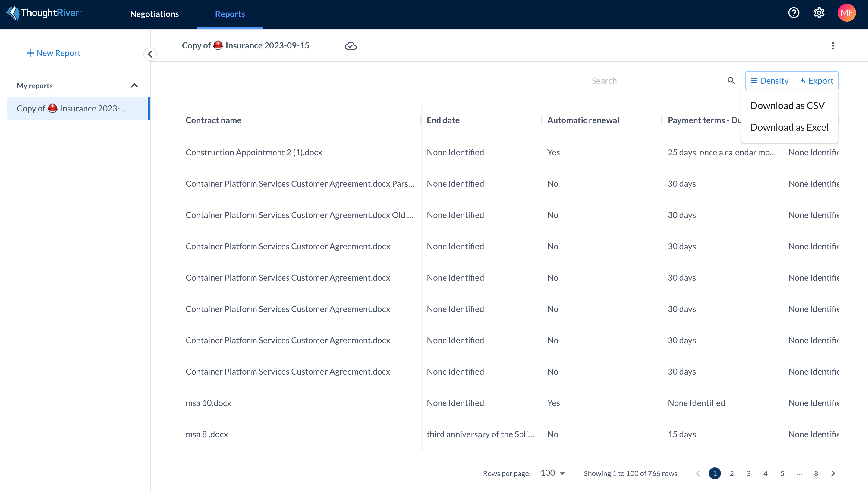Viewport: 868px width, 492px height.
Task: Click '25 days, once a calendar mo...' cell
Action: pyautogui.click(x=722, y=152)
